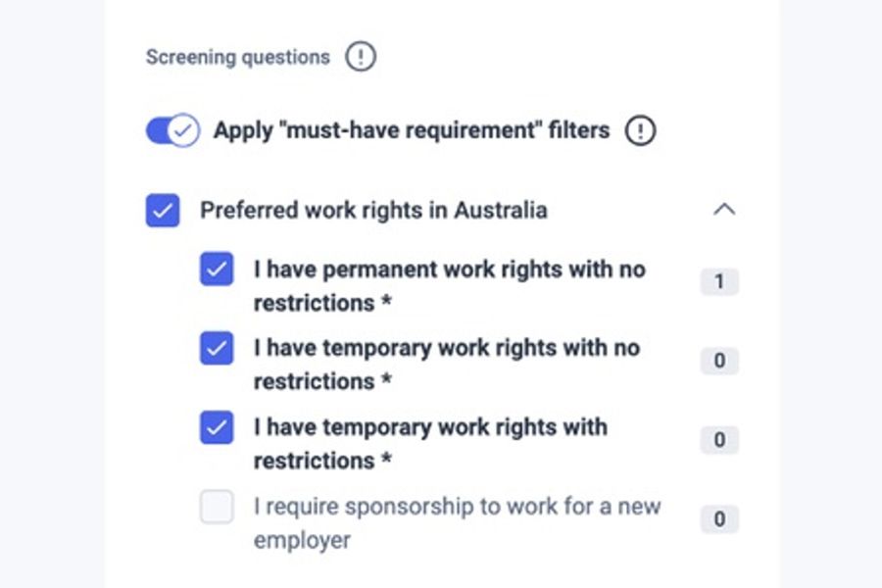
Task: Click the permanent work rights option text
Action: (x=449, y=285)
